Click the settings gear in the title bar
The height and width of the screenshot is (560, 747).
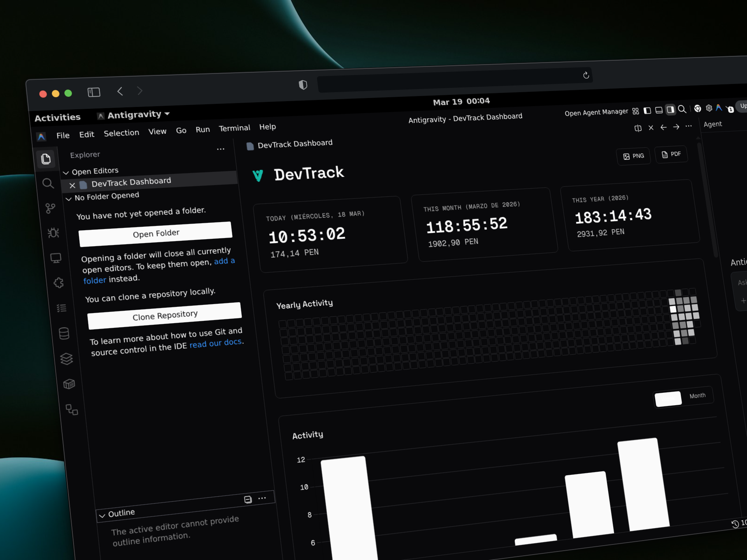[708, 108]
